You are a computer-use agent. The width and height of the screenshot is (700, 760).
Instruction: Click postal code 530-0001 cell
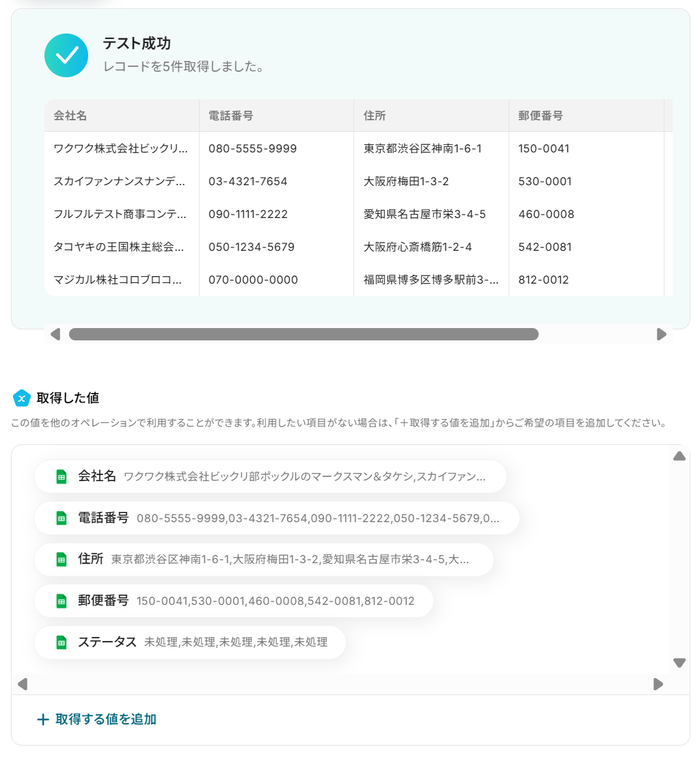[x=586, y=181]
